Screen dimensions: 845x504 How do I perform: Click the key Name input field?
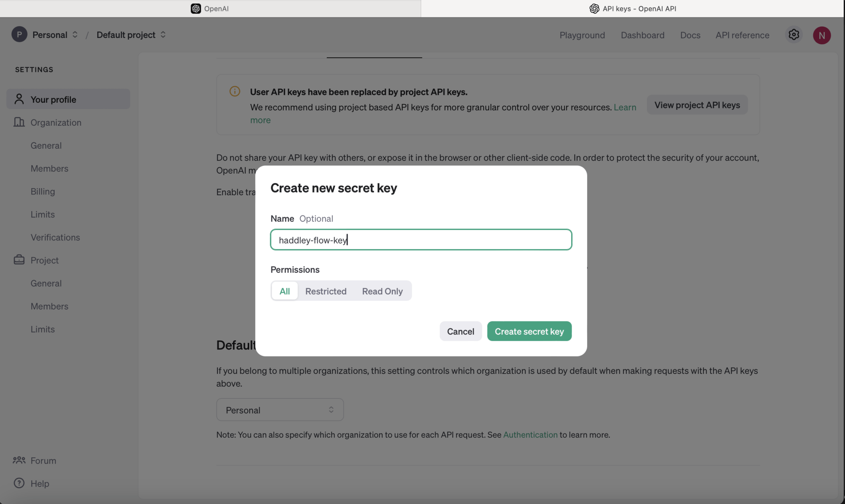(x=421, y=240)
